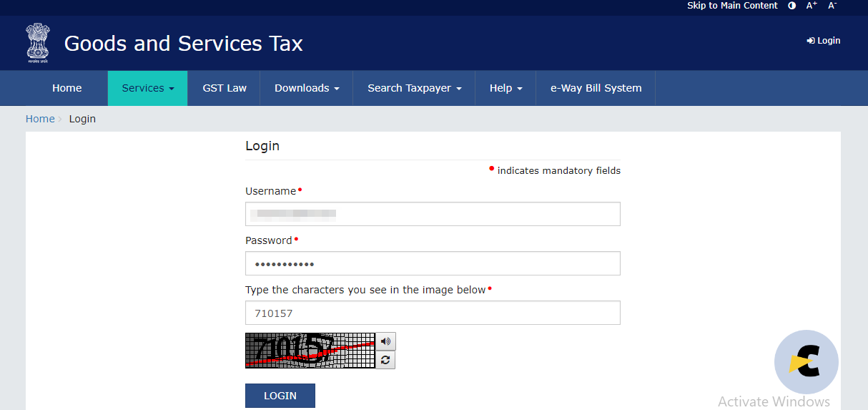Open the GST Law menu item
The image size is (868, 410).
coord(225,88)
